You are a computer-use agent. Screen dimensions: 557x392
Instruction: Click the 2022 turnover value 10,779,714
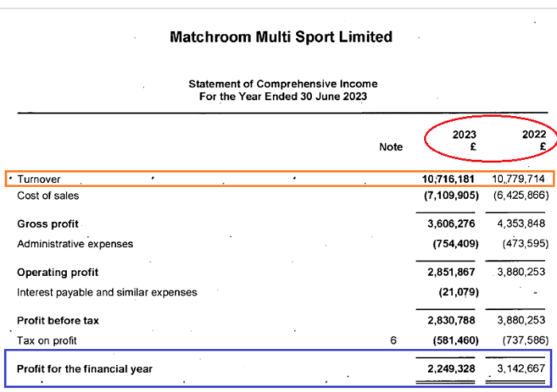517,180
